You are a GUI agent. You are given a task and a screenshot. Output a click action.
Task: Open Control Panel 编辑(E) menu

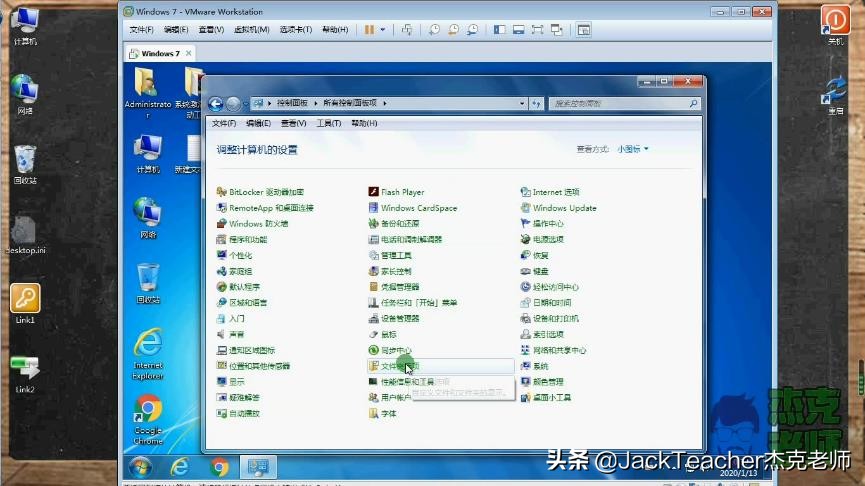pyautogui.click(x=258, y=123)
